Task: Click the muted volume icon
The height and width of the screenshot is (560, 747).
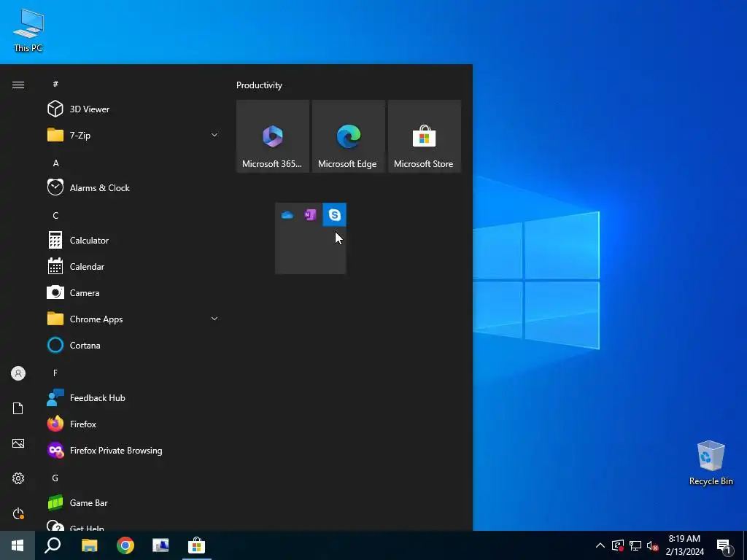Action: [x=652, y=545]
